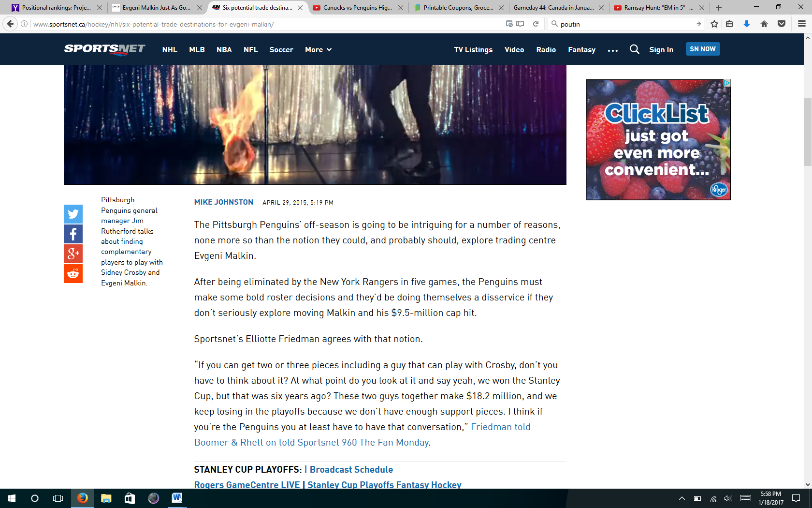Screen dimensions: 812x508
Task: Open Pocket save icon
Action: [x=781, y=24]
